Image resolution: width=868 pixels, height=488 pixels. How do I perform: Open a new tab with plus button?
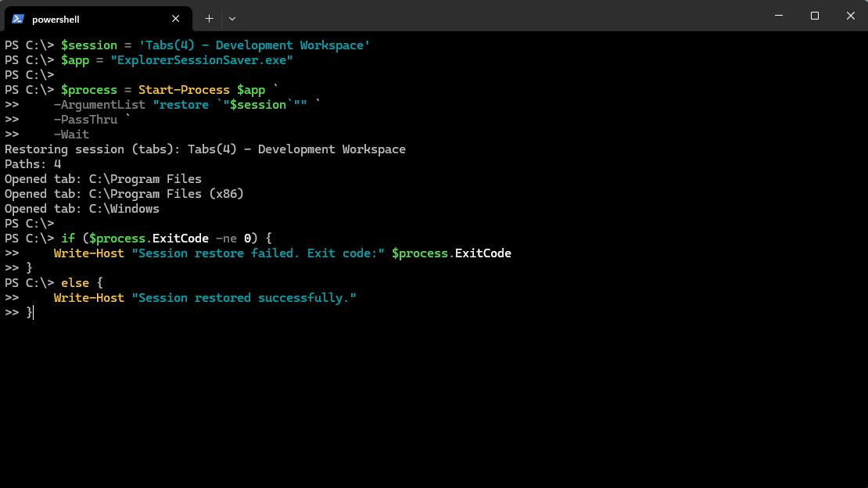click(210, 19)
